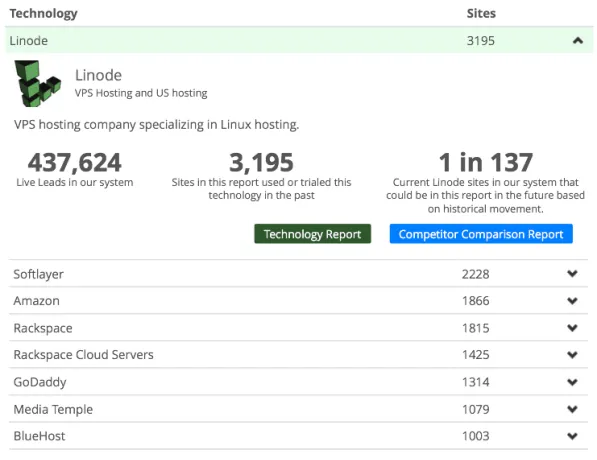Click the Linode green cubes logo
Image resolution: width=597 pixels, height=460 pixels.
pos(37,83)
